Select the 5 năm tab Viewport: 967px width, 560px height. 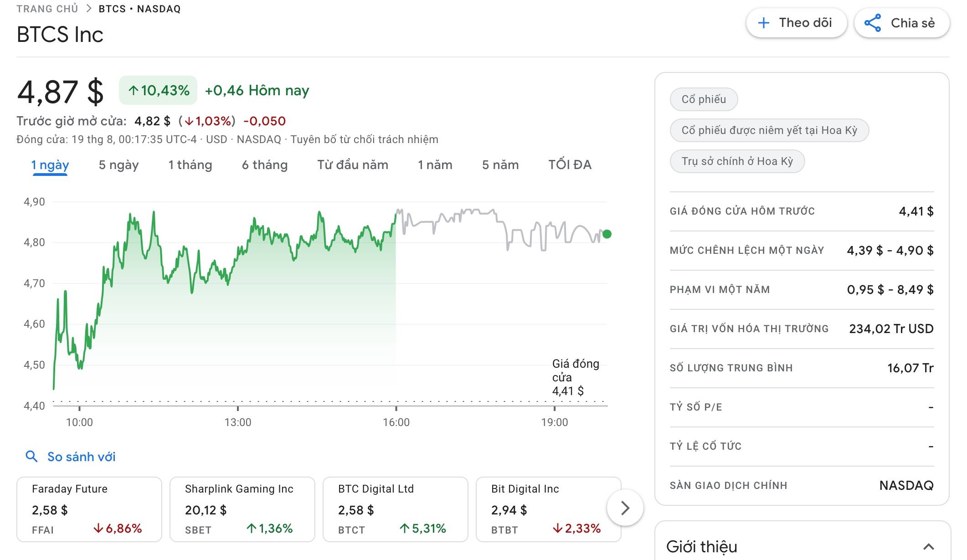pos(500,165)
